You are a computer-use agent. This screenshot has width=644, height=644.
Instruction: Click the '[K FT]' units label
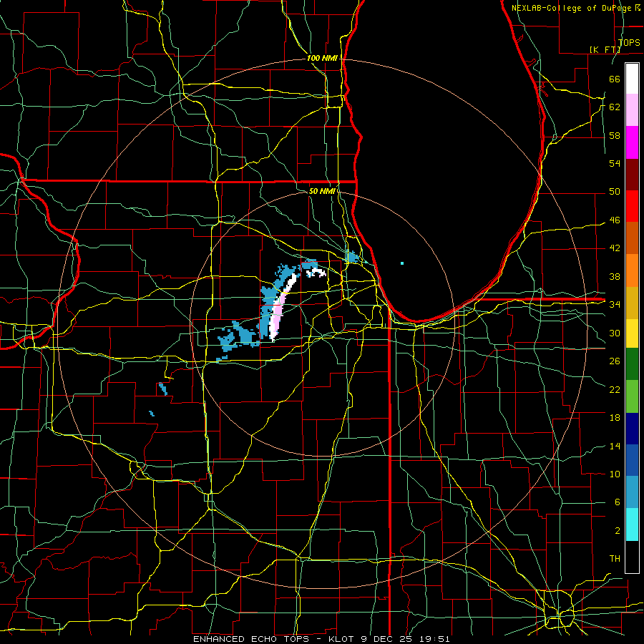pyautogui.click(x=605, y=49)
